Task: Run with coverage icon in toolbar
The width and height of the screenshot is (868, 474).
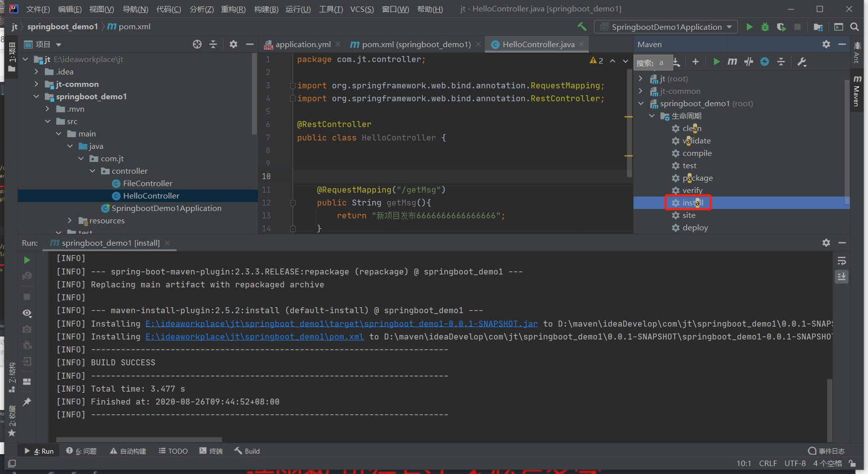Action: (782, 27)
